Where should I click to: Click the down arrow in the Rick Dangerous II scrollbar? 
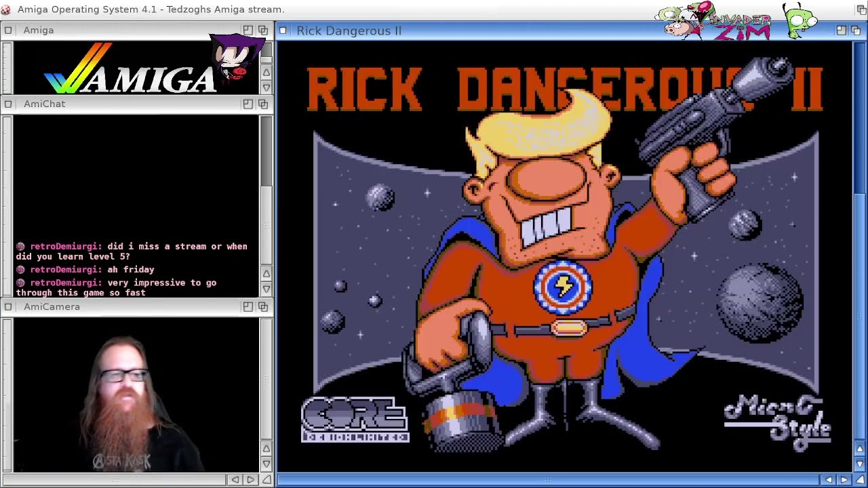coord(860,464)
